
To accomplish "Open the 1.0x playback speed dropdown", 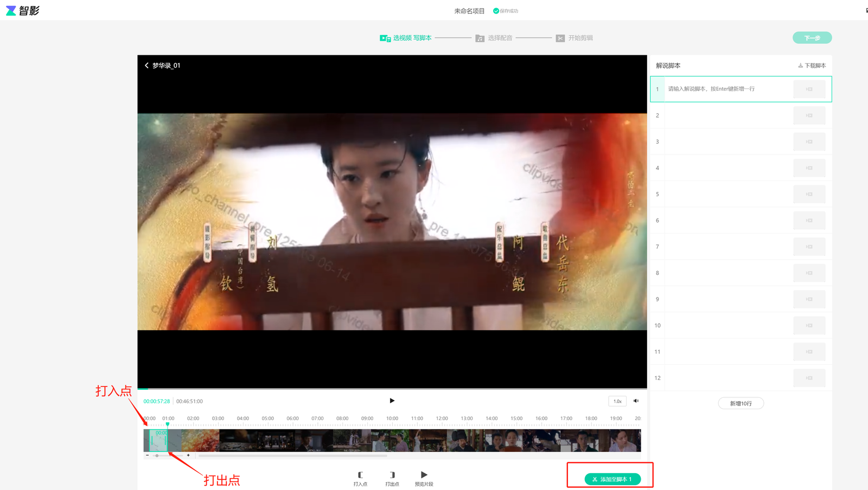I will pos(617,401).
